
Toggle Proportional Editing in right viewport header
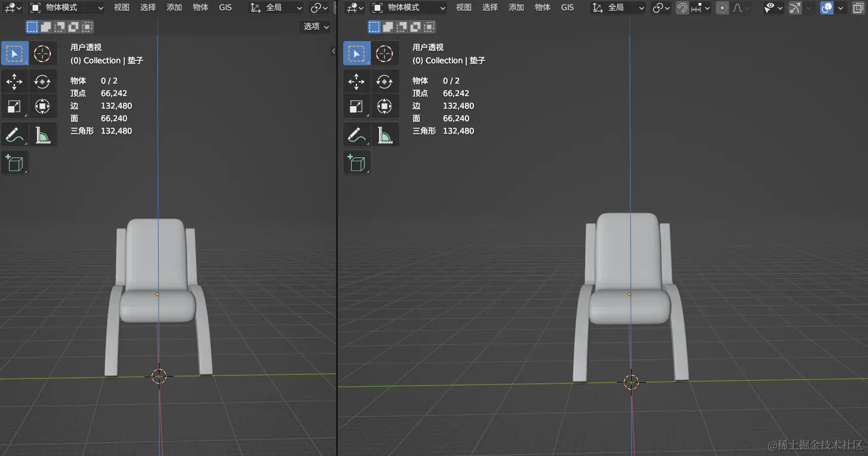click(722, 8)
